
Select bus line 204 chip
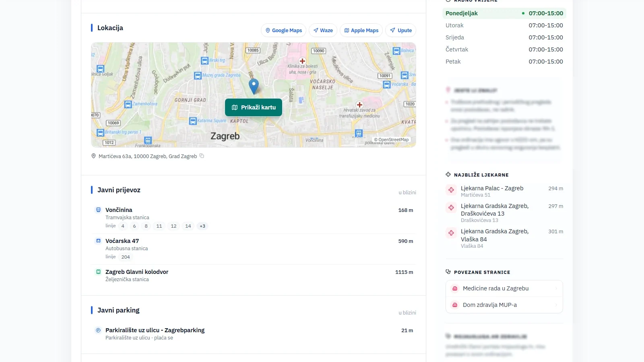pos(126,257)
